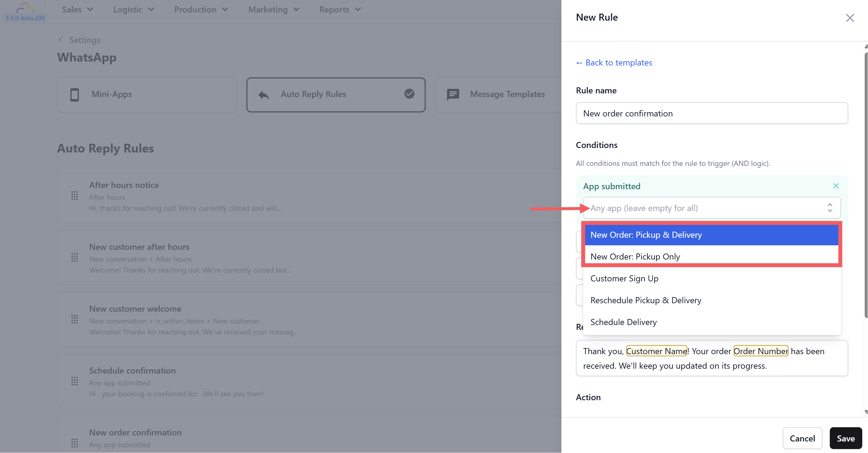Choose New Order: Pickup Only option
Image resolution: width=868 pixels, height=453 pixels.
coord(635,257)
